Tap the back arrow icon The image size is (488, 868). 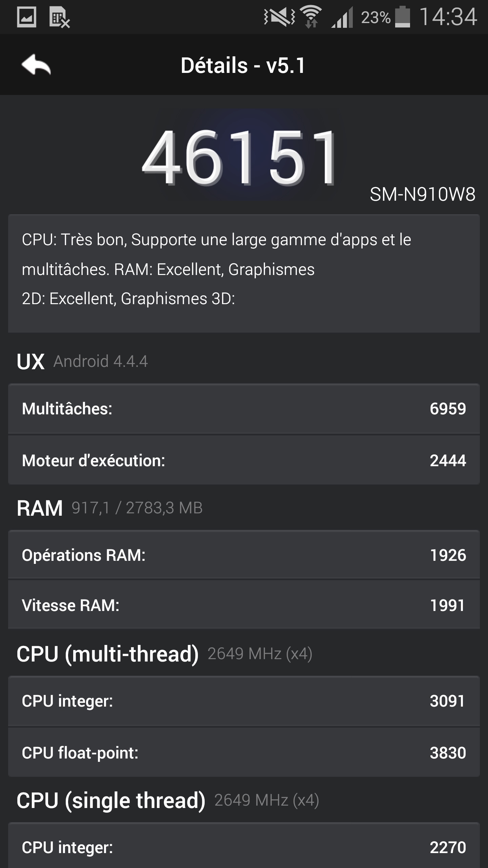[x=36, y=65]
